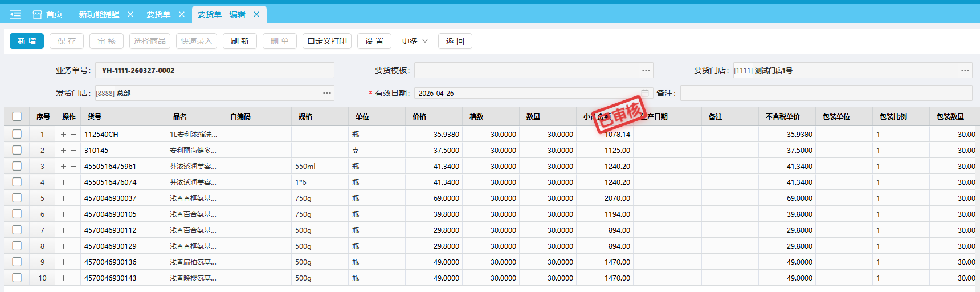Click the 备注 input field
The image size is (980, 292).
(x=826, y=93)
